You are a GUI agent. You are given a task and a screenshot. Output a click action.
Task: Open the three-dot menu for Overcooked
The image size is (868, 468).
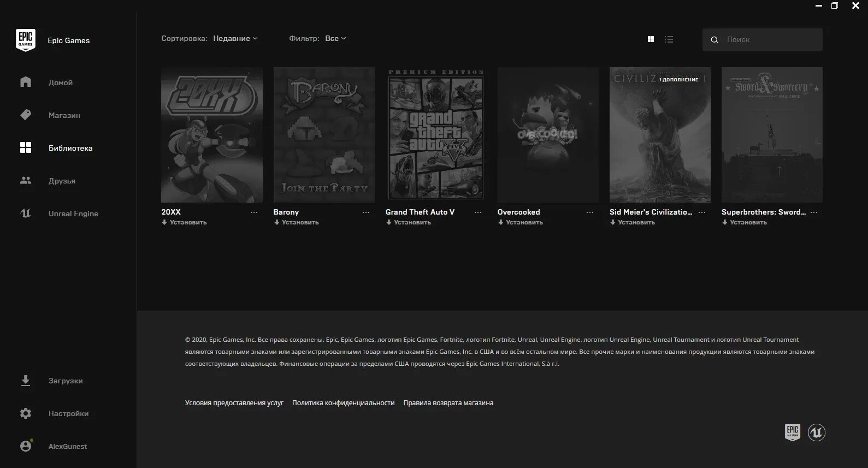coord(590,212)
